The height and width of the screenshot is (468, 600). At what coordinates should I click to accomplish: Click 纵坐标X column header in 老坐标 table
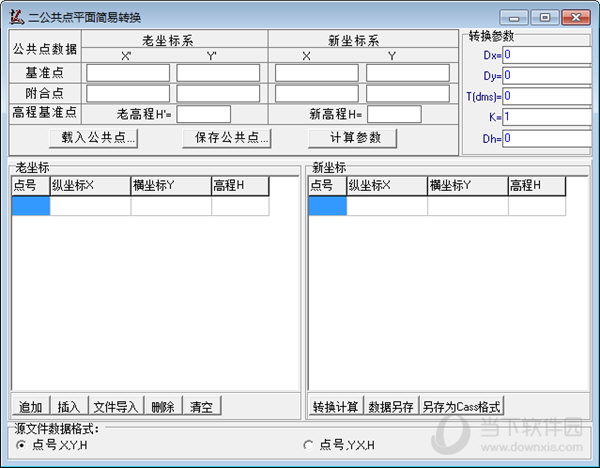[x=90, y=186]
